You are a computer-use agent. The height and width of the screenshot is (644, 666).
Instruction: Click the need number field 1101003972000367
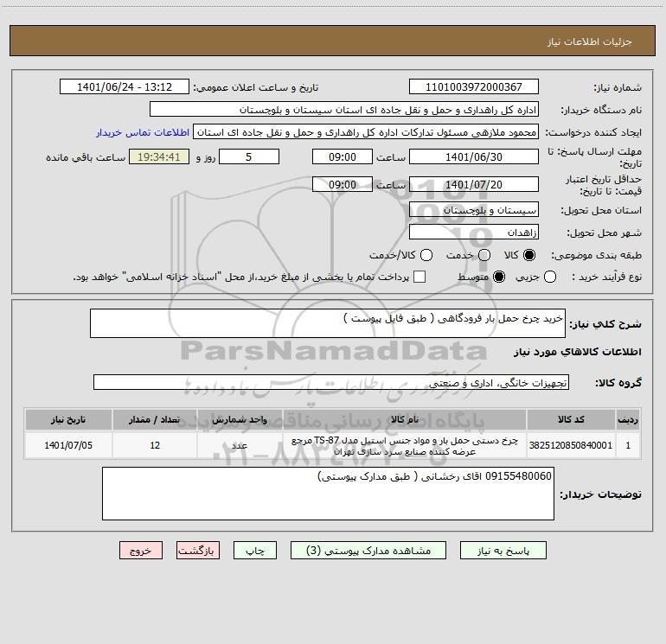[474, 87]
